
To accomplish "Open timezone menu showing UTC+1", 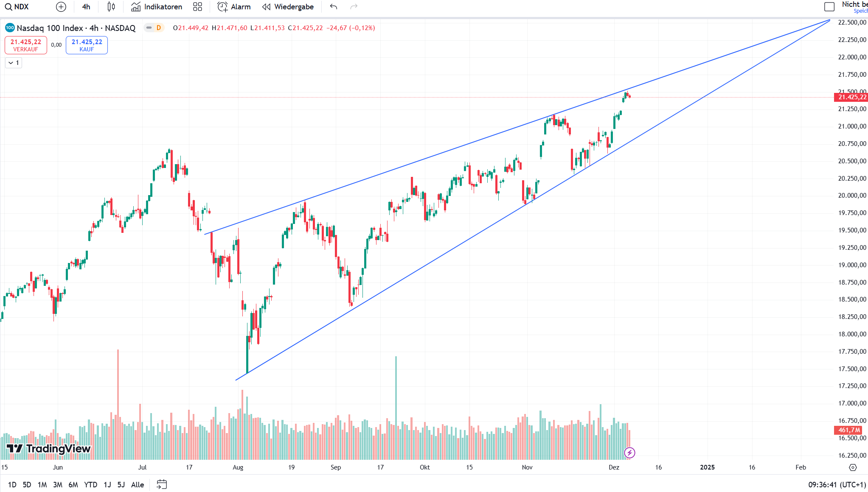I will tap(837, 484).
